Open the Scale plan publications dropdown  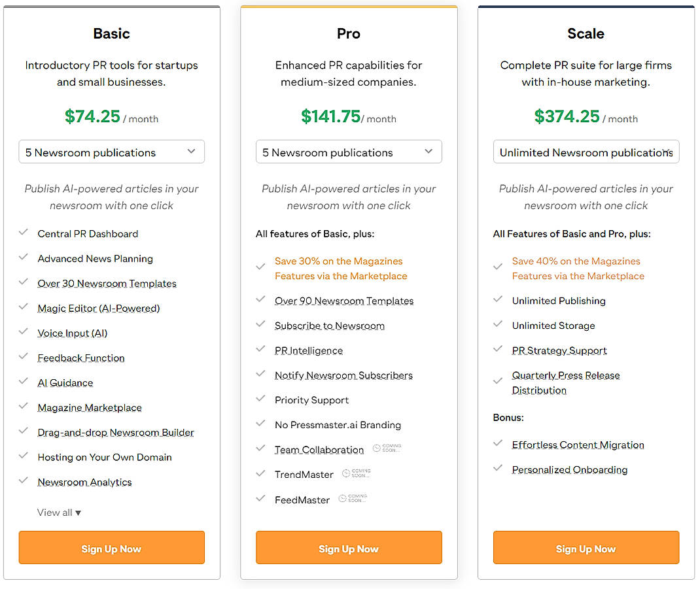coord(586,152)
